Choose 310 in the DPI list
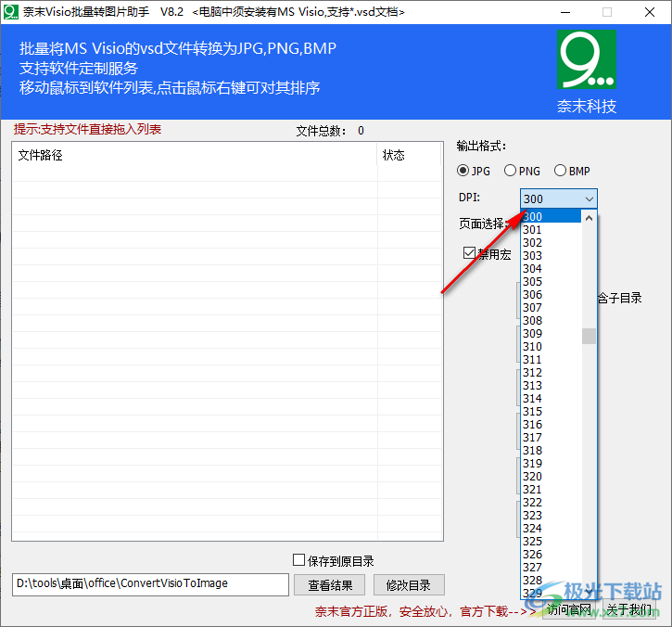This screenshot has width=672, height=627. (551, 346)
